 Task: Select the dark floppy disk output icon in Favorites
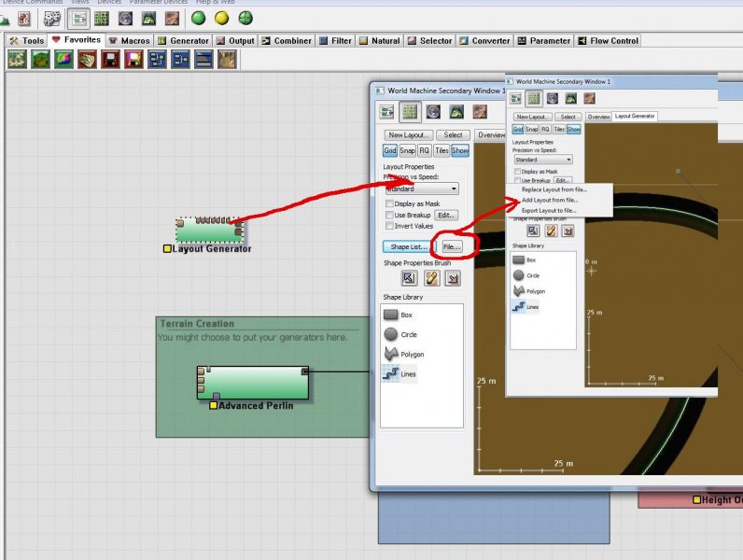[110, 60]
